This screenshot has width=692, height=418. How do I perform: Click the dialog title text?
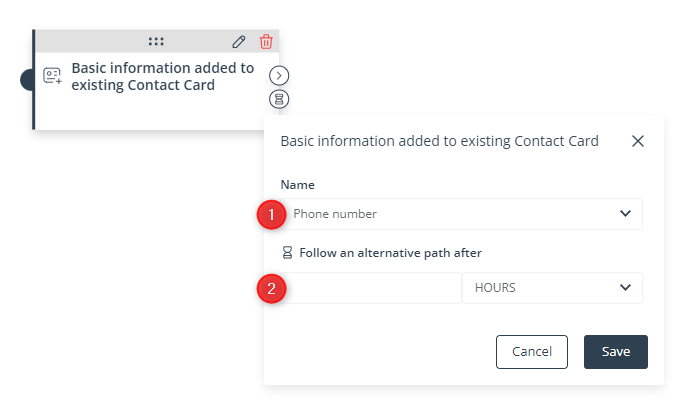click(440, 141)
